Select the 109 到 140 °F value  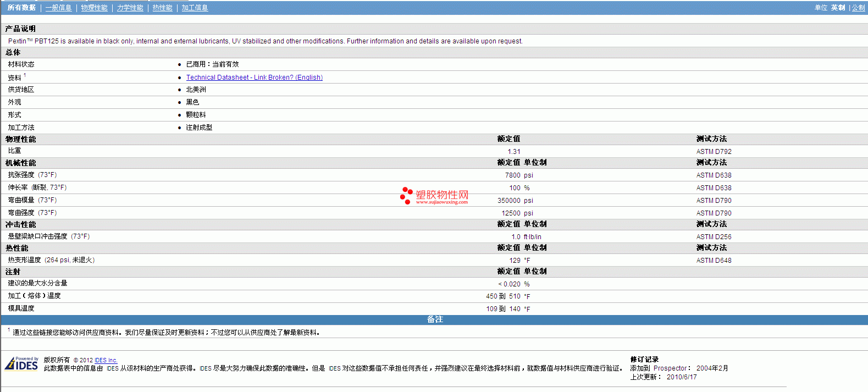click(508, 309)
